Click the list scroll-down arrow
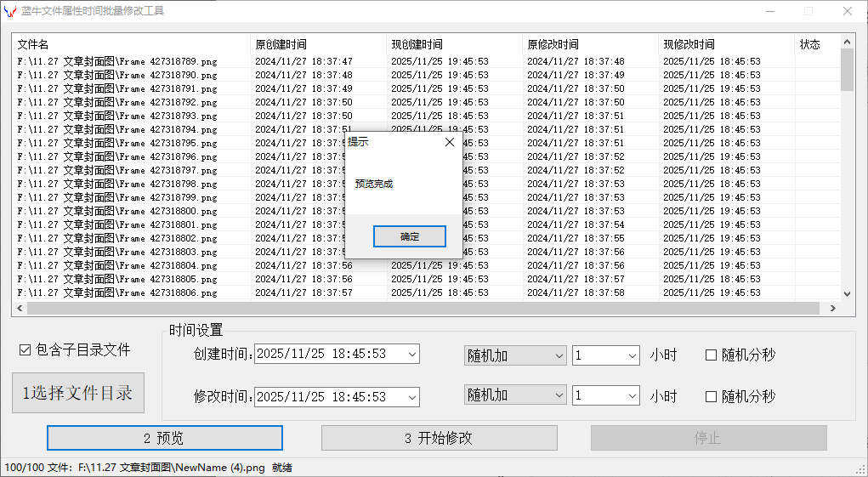The image size is (868, 477). click(847, 294)
